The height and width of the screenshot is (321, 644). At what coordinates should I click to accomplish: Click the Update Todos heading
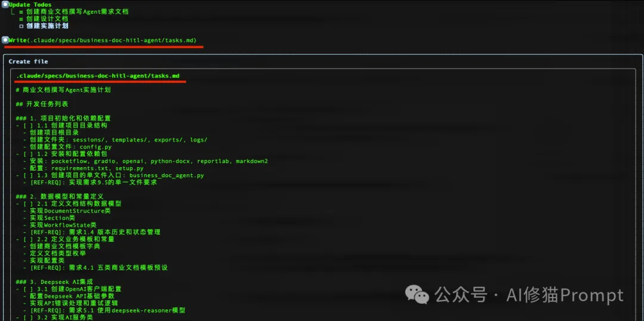click(30, 5)
